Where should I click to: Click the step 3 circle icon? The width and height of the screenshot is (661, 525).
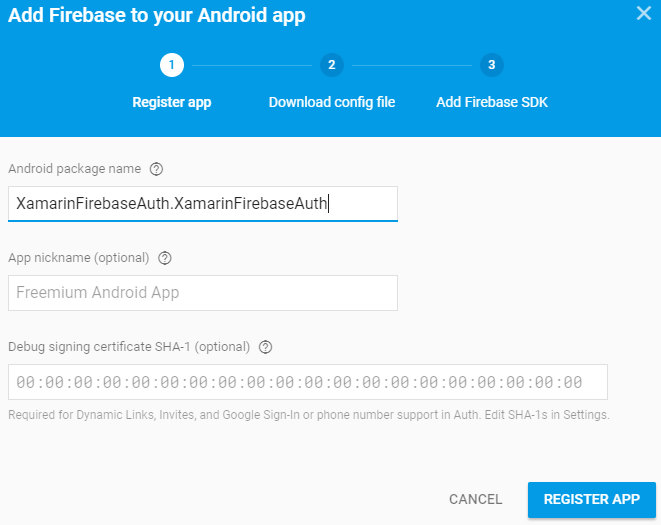(x=491, y=66)
